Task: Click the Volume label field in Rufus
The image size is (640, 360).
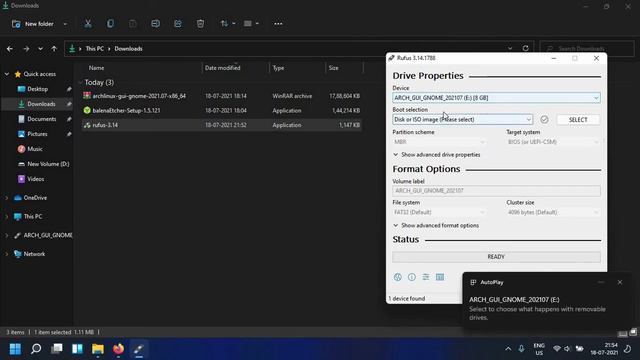Action: [x=496, y=191]
